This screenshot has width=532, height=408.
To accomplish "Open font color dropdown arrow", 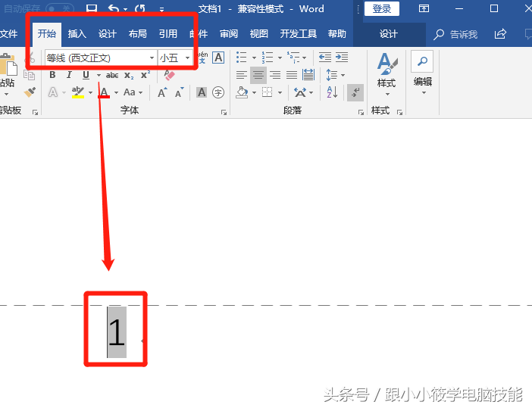I will [x=116, y=92].
